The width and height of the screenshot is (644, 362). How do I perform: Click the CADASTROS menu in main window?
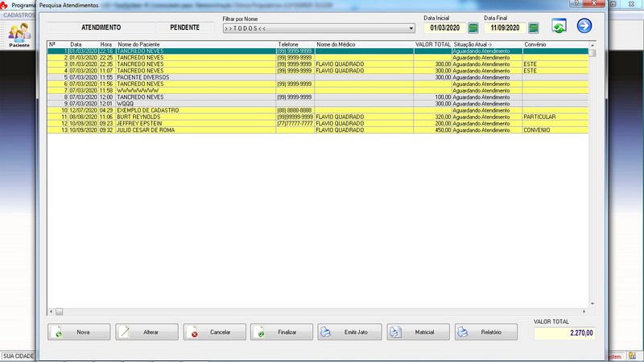pyautogui.click(x=18, y=14)
